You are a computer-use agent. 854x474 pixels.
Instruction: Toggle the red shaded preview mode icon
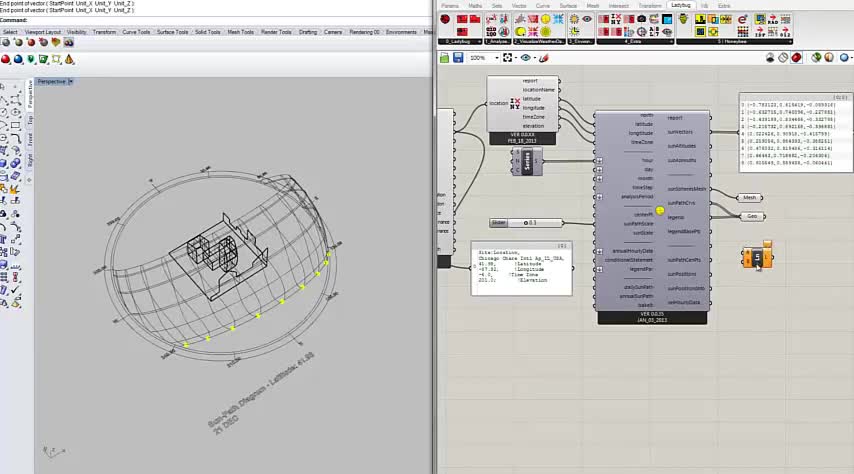[796, 58]
